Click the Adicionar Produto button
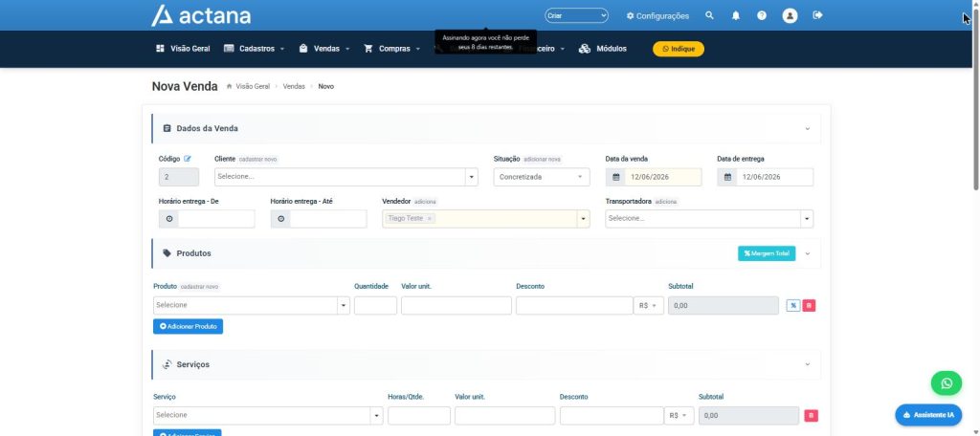980x436 pixels. click(x=189, y=327)
